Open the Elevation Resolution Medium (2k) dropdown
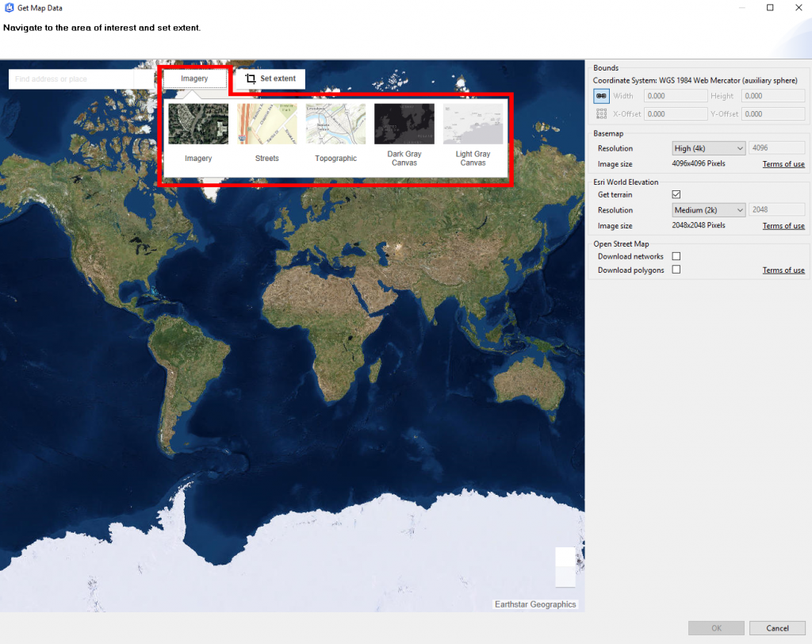Image resolution: width=812 pixels, height=644 pixels. coord(708,210)
